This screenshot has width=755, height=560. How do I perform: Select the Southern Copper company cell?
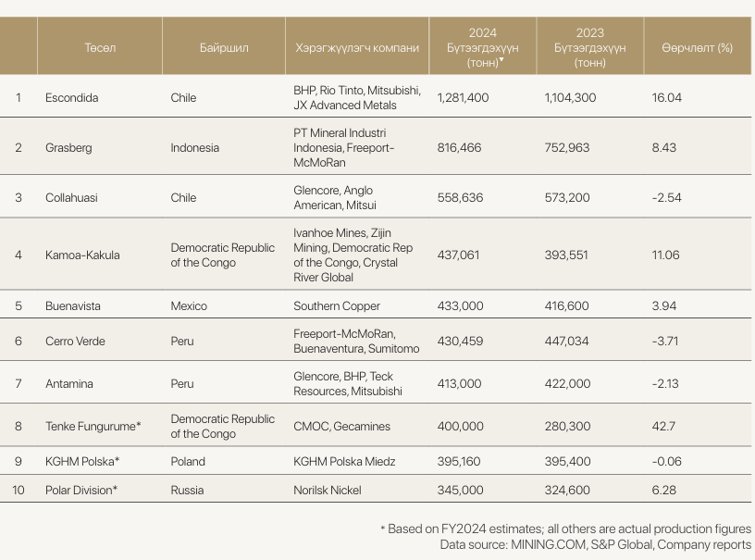337,305
